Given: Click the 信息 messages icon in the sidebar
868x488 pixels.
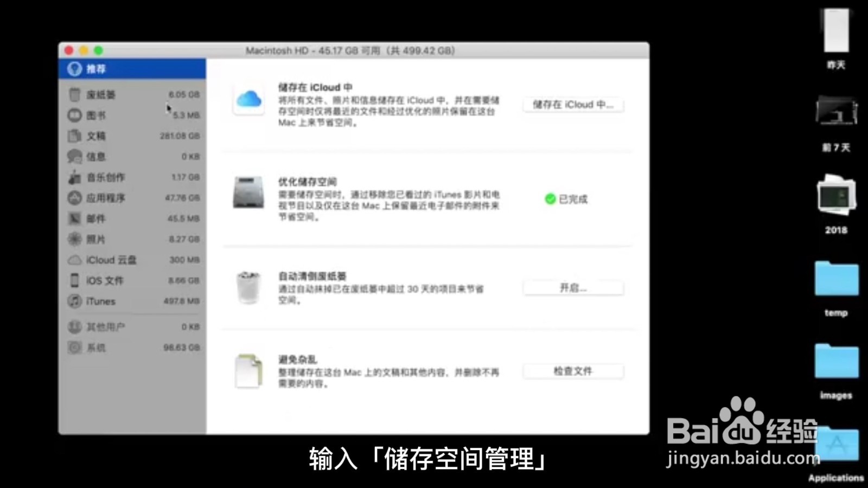Looking at the screenshot, I should pos(75,156).
